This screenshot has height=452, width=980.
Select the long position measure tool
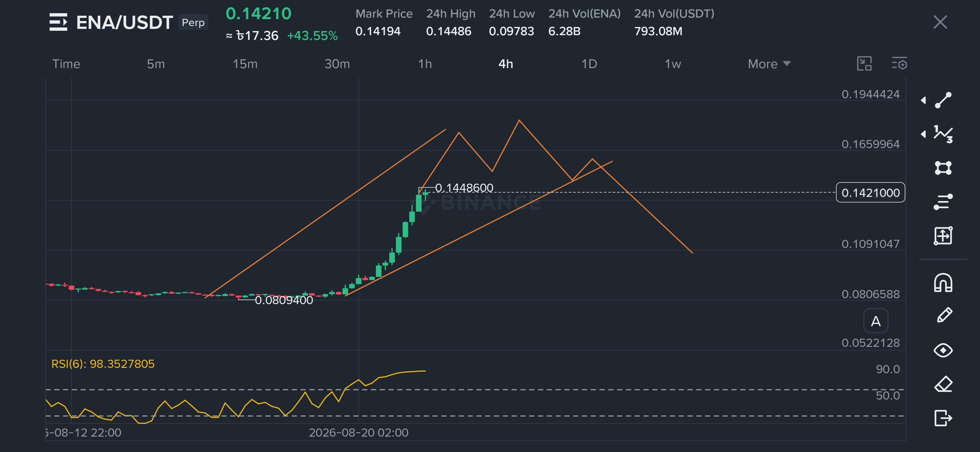(x=943, y=236)
